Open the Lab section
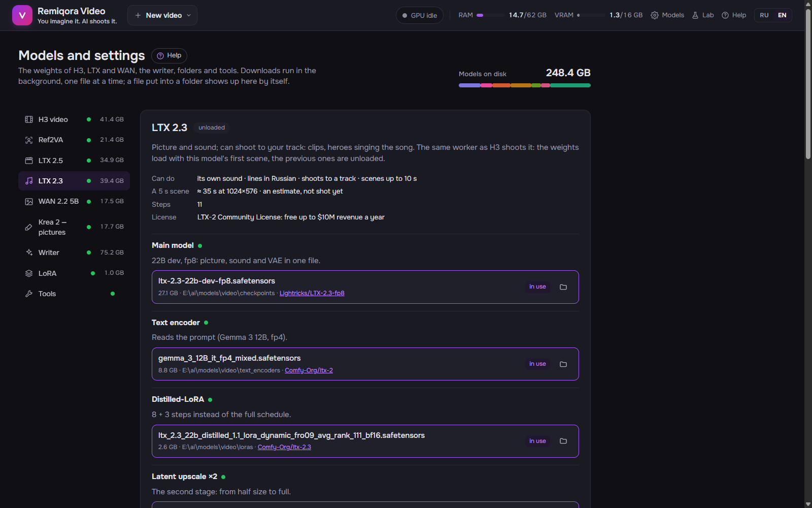812x508 pixels. [x=703, y=15]
